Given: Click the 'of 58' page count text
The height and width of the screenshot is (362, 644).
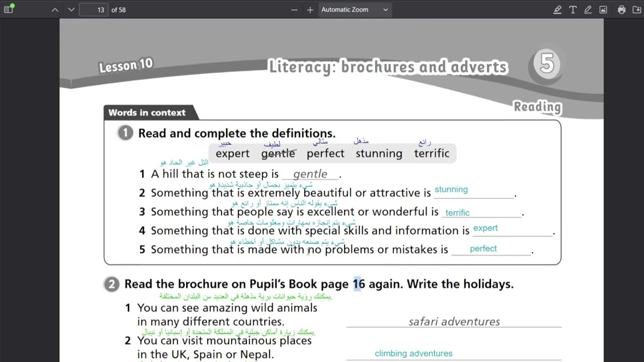Looking at the screenshot, I should pos(118,10).
